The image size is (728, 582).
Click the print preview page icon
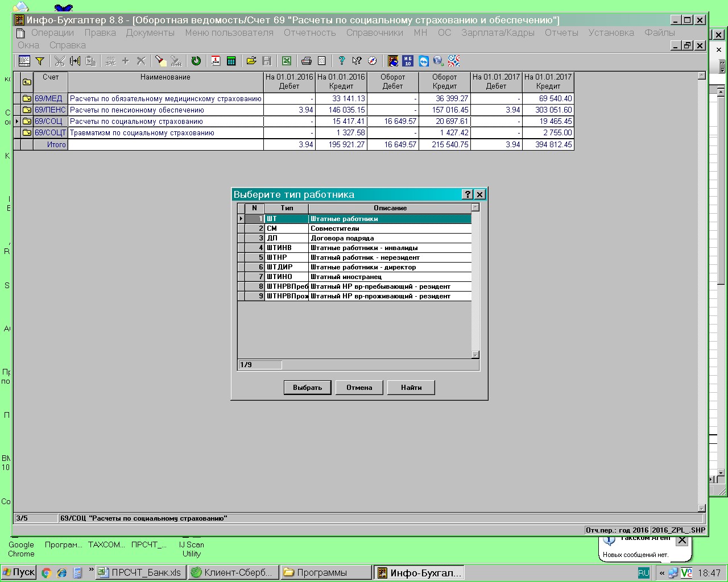pyautogui.click(x=322, y=61)
